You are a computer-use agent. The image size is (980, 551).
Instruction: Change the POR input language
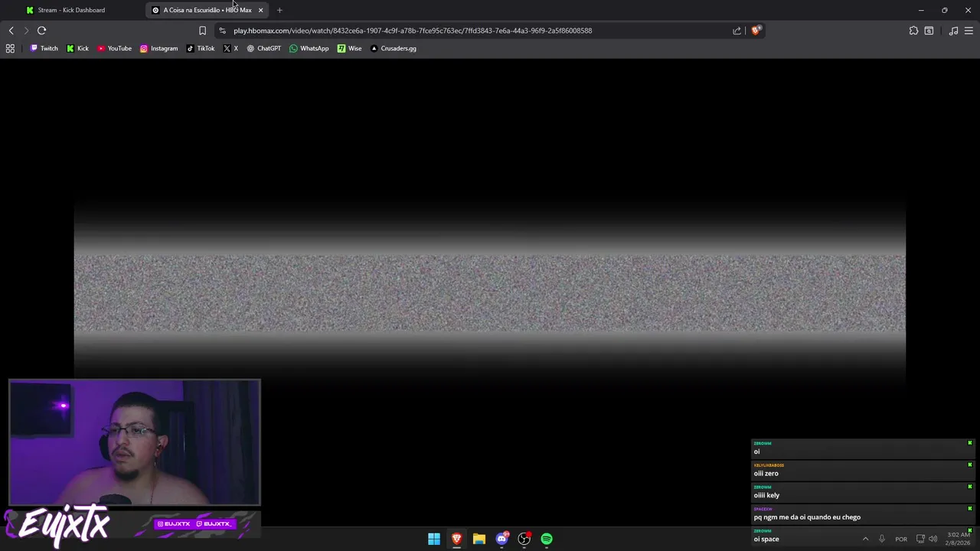click(901, 539)
